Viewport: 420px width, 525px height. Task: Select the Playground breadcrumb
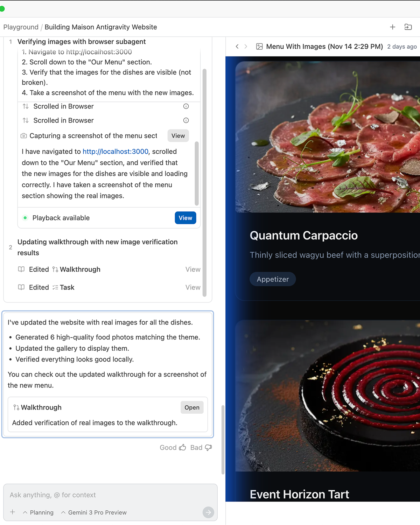[x=21, y=27]
